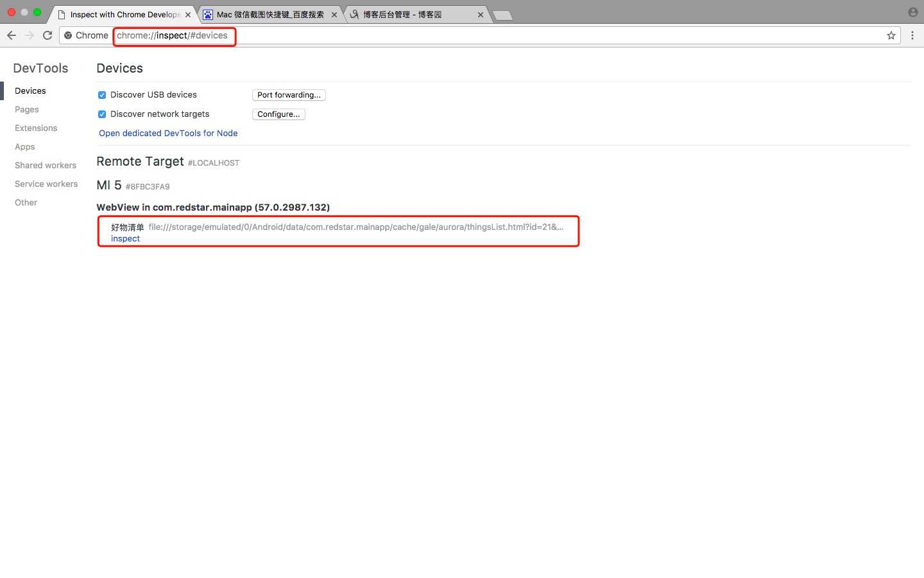
Task: Open the Chrome profile avatar icon
Action: coord(913,12)
